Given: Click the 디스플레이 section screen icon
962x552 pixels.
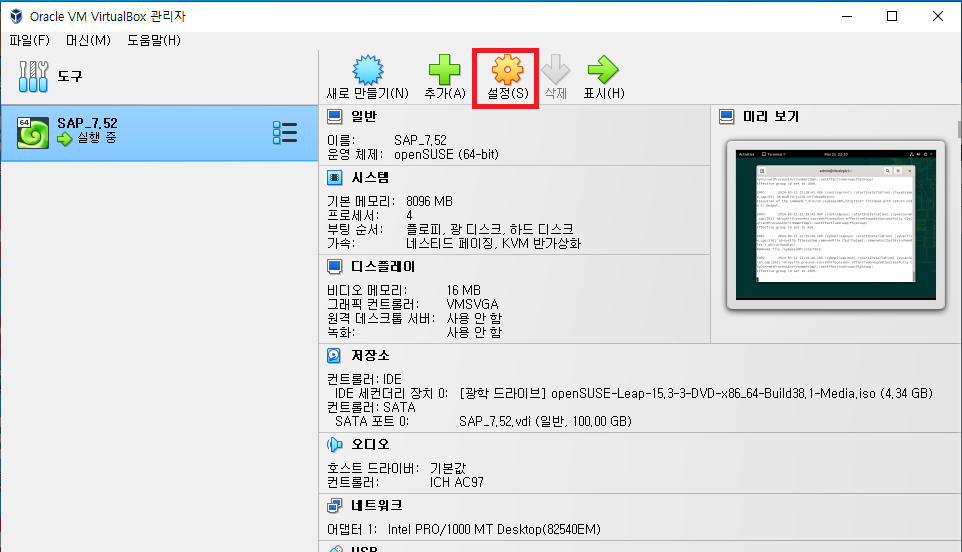Looking at the screenshot, I should (334, 267).
